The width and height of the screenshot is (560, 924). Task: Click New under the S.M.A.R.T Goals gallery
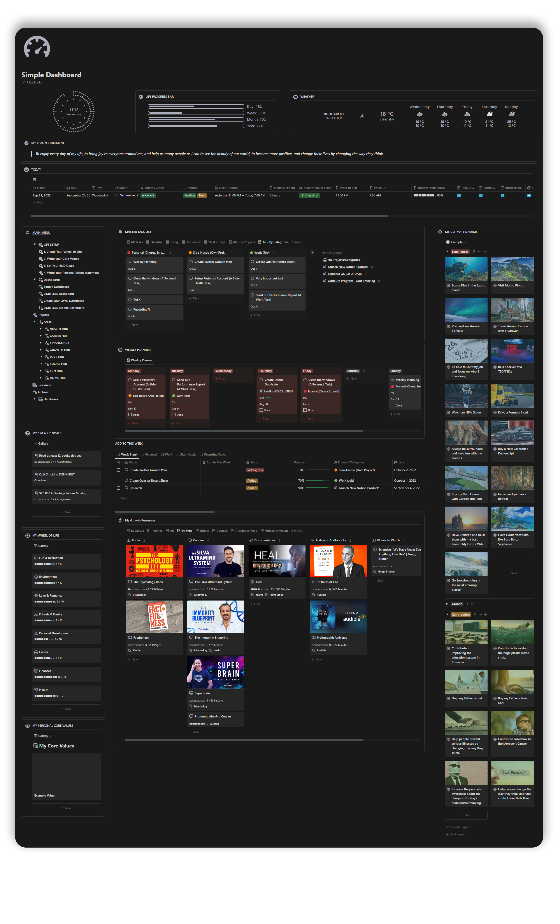(x=66, y=512)
